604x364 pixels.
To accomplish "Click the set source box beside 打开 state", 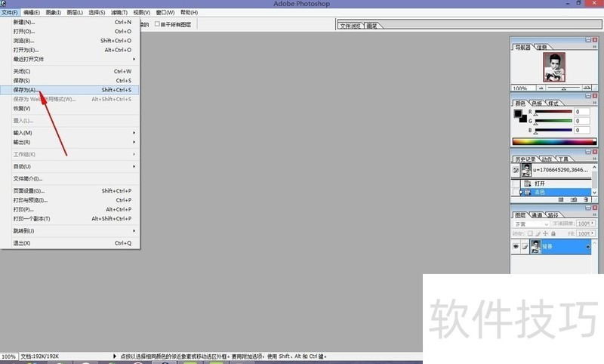I will coord(516,184).
